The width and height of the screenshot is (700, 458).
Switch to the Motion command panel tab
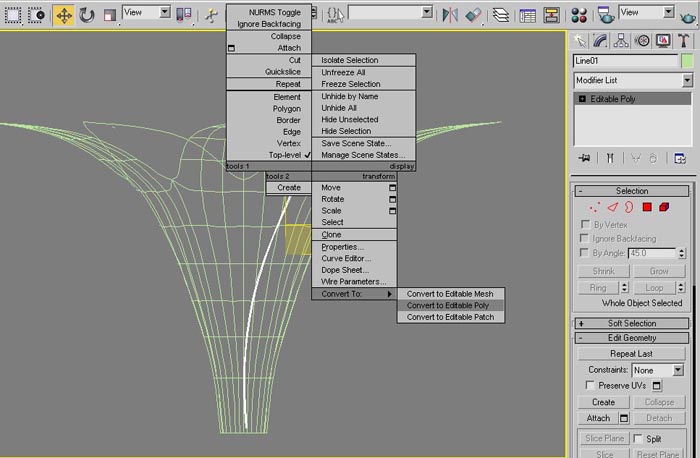[642, 41]
